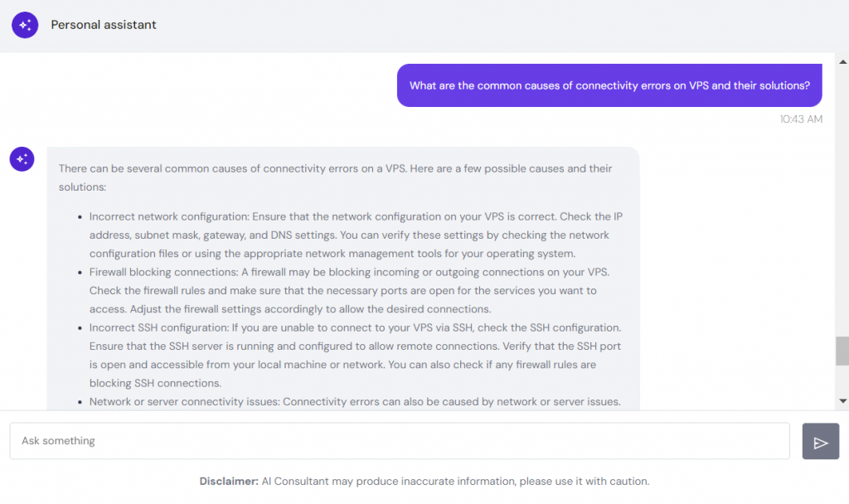This screenshot has height=504, width=849.
Task: Click the bold "Disclaimer:" label
Action: pyautogui.click(x=229, y=481)
